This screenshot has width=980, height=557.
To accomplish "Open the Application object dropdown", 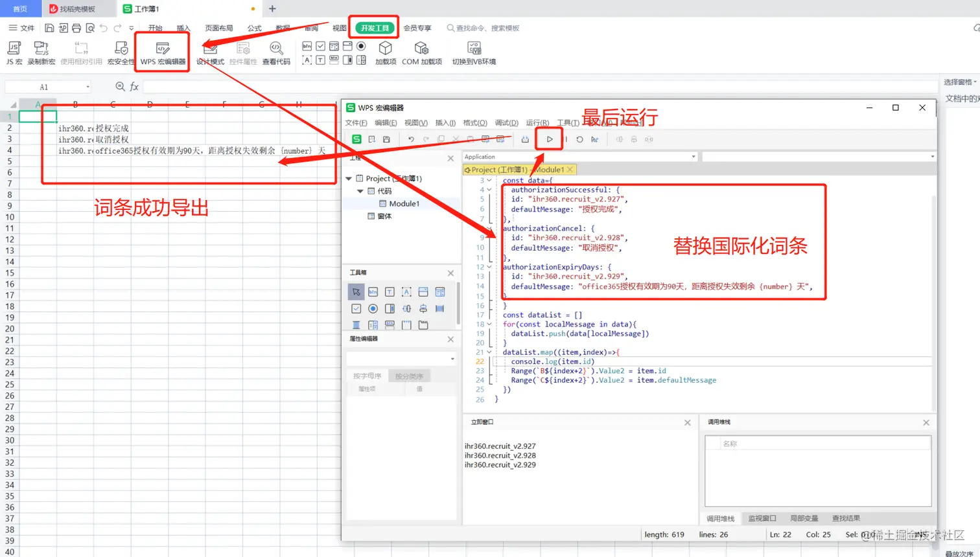I will [x=693, y=157].
